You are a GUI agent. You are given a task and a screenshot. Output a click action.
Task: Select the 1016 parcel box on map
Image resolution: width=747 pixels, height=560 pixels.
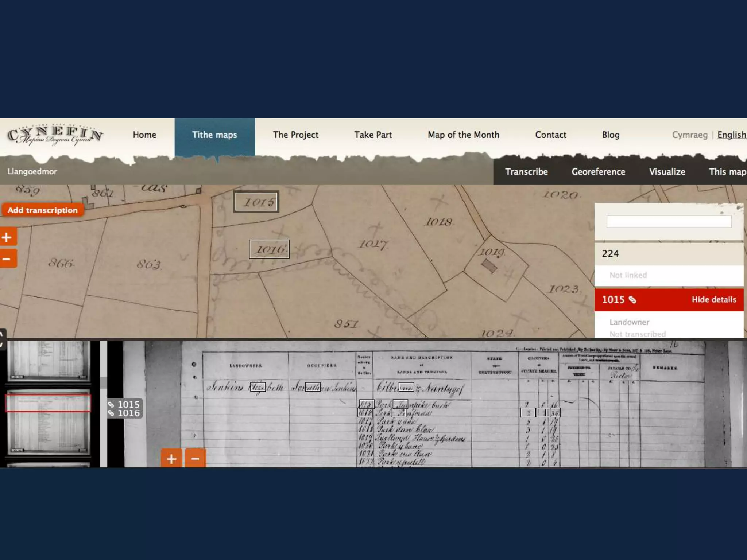269,249
